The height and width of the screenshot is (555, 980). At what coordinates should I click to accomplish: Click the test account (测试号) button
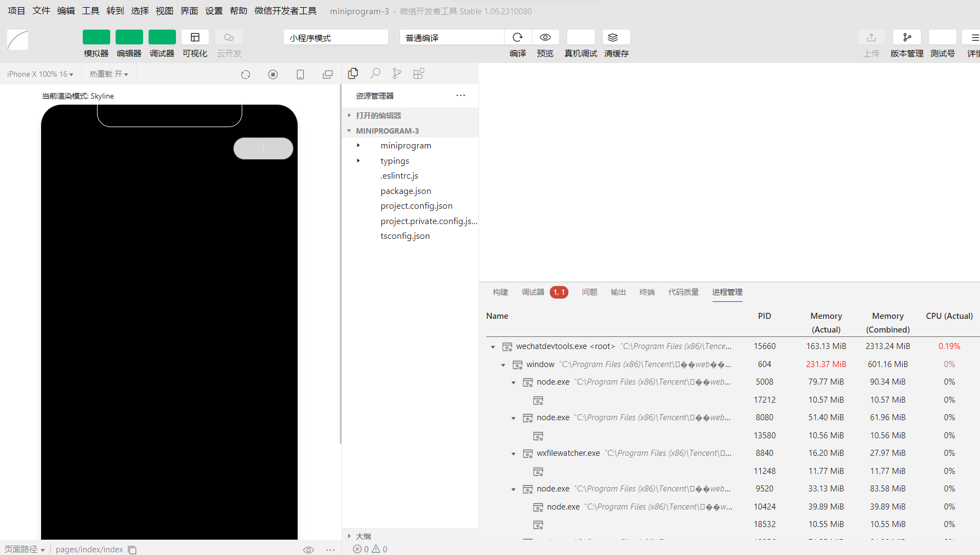point(942,37)
